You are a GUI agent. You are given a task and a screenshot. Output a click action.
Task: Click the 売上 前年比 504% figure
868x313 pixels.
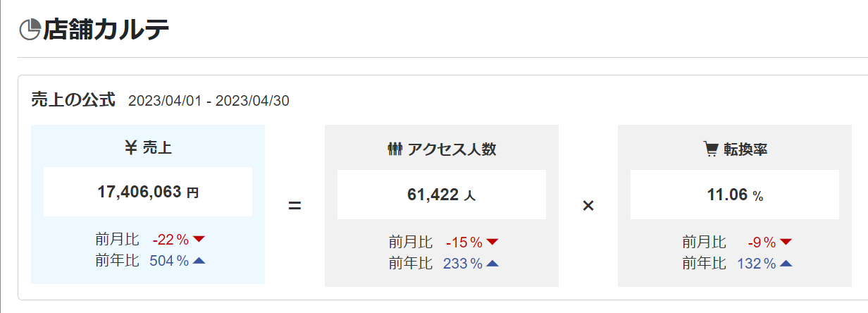(169, 261)
